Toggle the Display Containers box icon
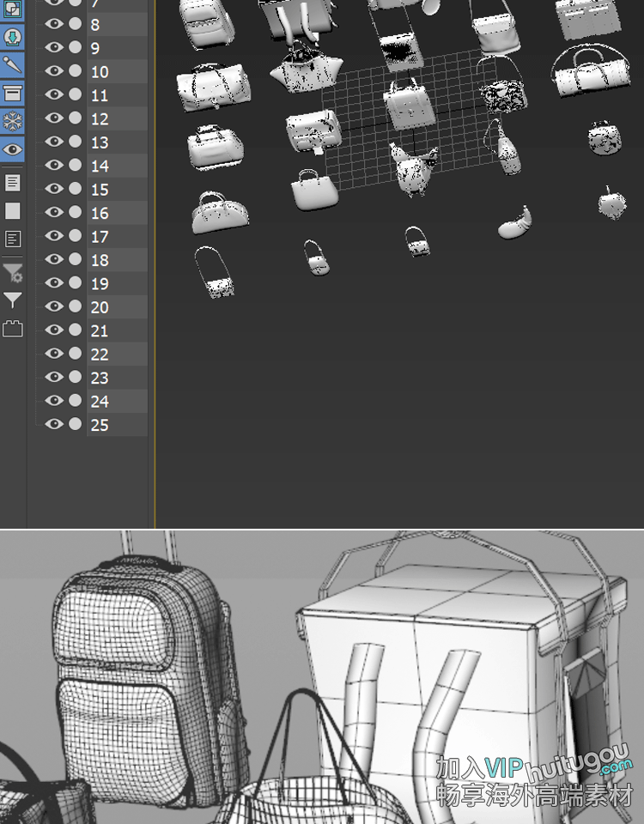The height and width of the screenshot is (824, 644). [13, 94]
